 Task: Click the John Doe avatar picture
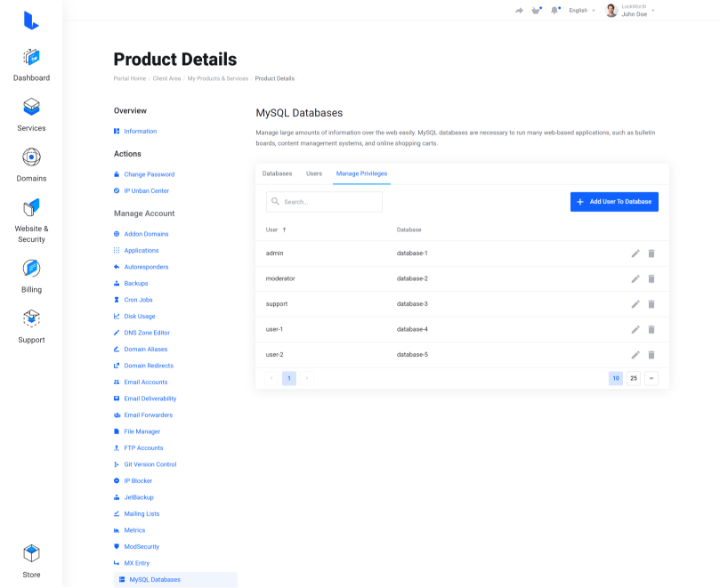tap(611, 11)
